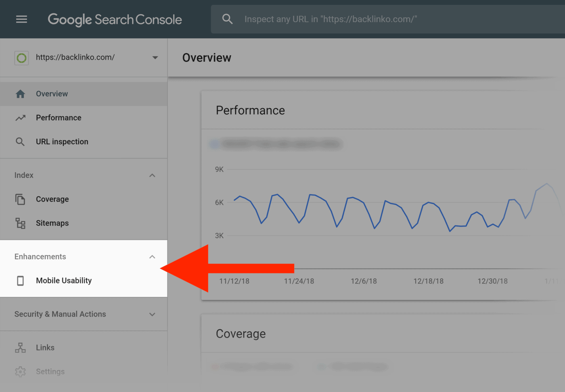Click the Overview page heading
Image resolution: width=565 pixels, height=392 pixels.
click(x=207, y=58)
